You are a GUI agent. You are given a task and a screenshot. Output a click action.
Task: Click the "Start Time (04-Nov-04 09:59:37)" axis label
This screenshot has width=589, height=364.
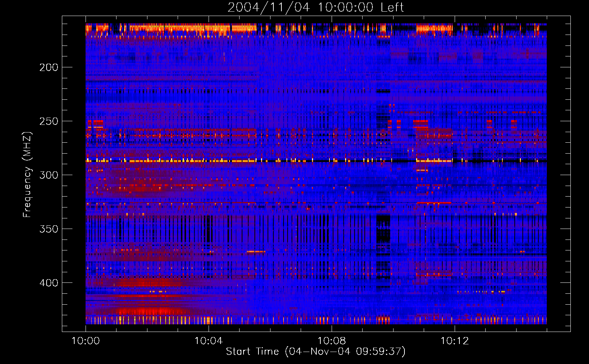tap(316, 352)
